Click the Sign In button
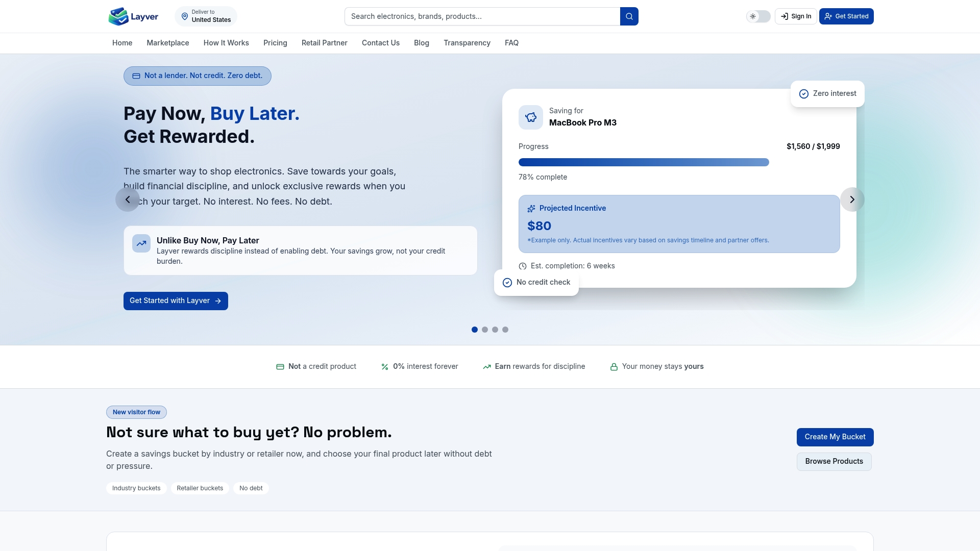980x551 pixels. click(x=796, y=16)
